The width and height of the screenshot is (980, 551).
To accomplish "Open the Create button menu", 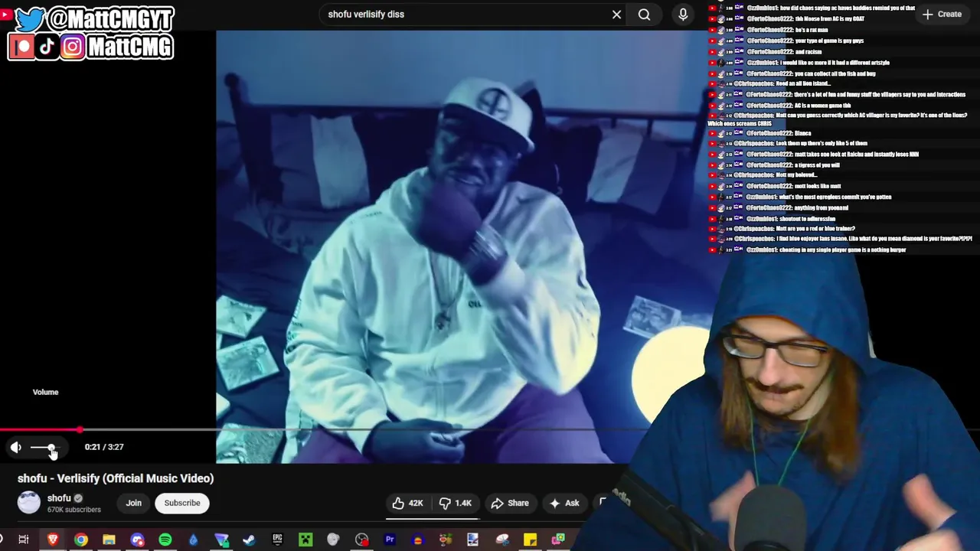I will (942, 14).
